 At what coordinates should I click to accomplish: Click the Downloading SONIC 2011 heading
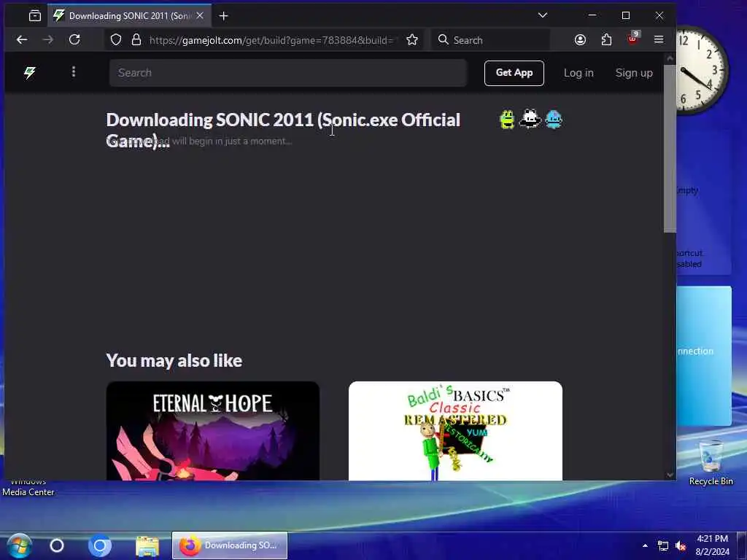[283, 130]
